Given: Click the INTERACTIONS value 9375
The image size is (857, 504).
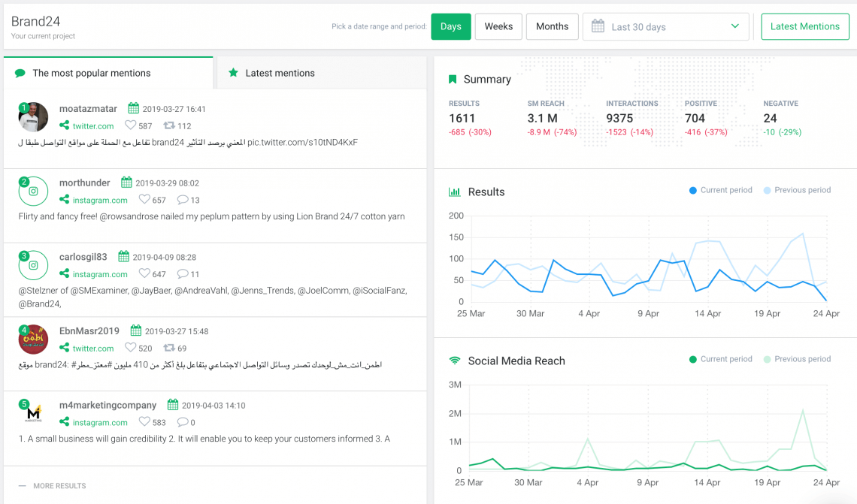Looking at the screenshot, I should click(x=619, y=118).
